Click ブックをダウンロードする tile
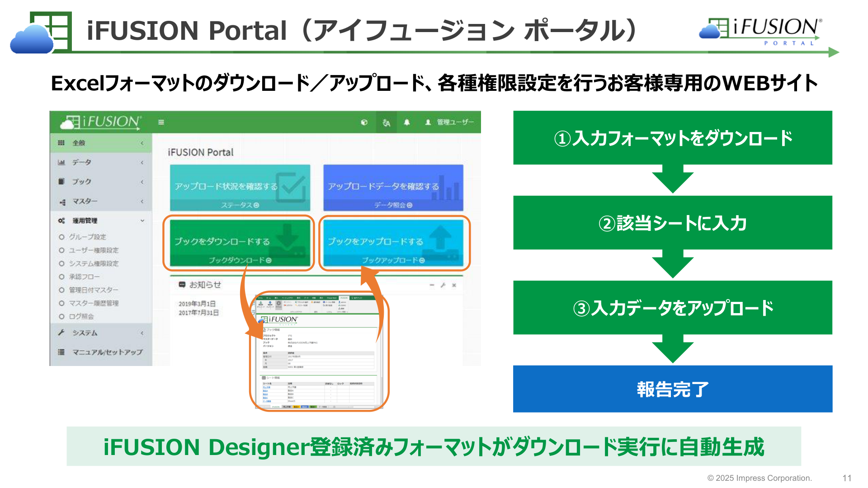Image resolution: width=868 pixels, height=488 pixels. [x=240, y=243]
